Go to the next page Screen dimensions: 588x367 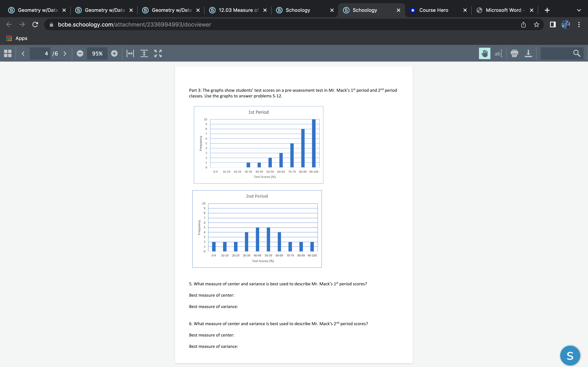coord(65,53)
